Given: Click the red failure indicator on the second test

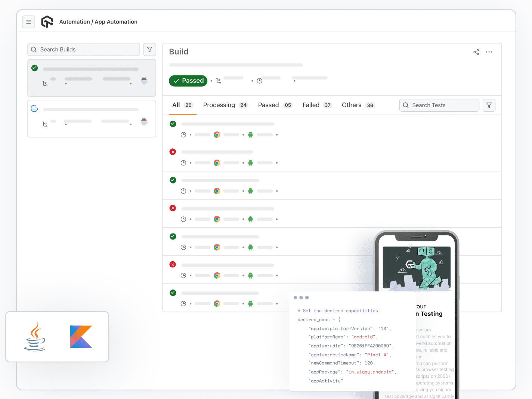Looking at the screenshot, I should (x=173, y=152).
